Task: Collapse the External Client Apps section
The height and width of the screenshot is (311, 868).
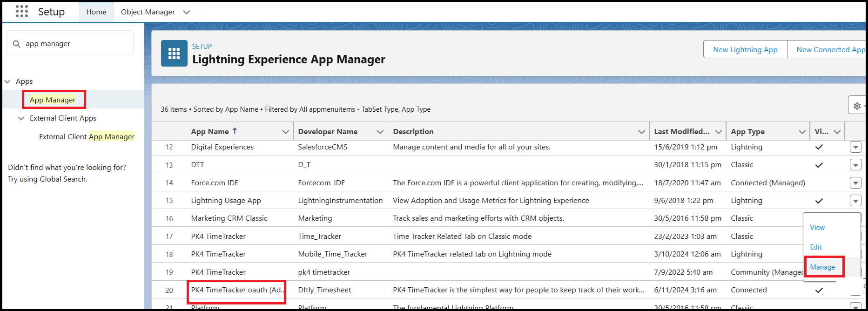Action: click(21, 118)
